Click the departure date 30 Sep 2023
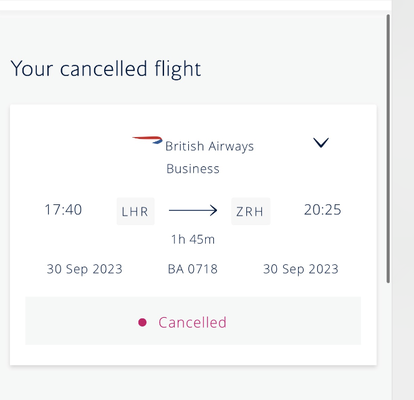 tap(85, 269)
